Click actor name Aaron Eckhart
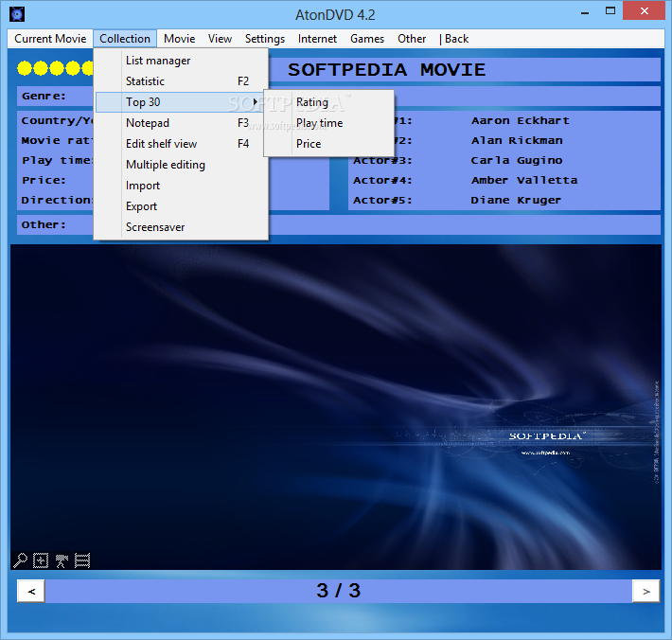The height and width of the screenshot is (640, 672). point(521,120)
